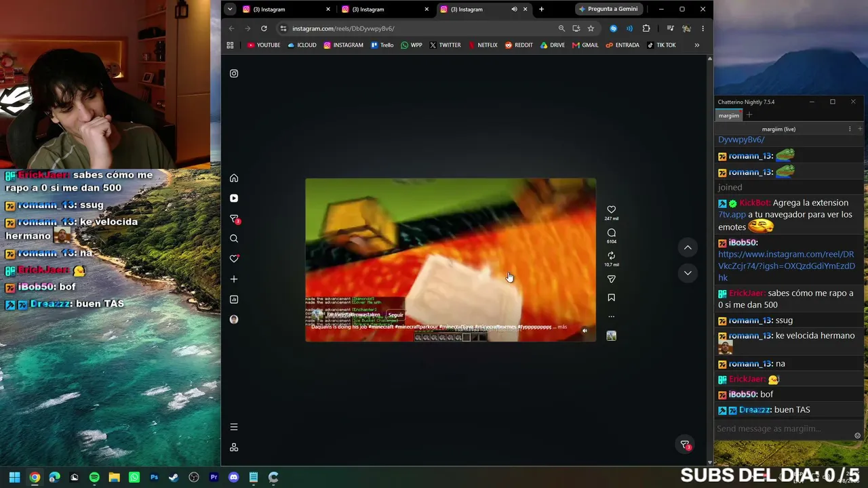Bookmark this page with the star icon
The width and height of the screenshot is (868, 488).
click(x=591, y=28)
